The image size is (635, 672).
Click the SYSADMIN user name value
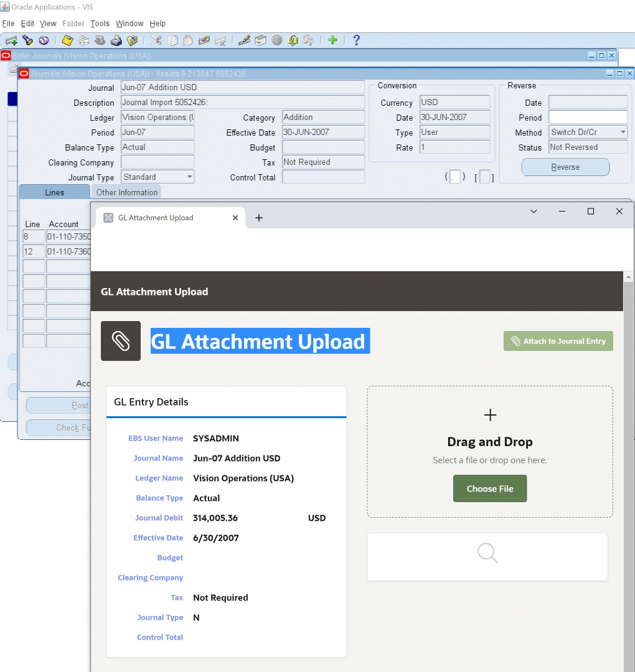click(x=216, y=439)
